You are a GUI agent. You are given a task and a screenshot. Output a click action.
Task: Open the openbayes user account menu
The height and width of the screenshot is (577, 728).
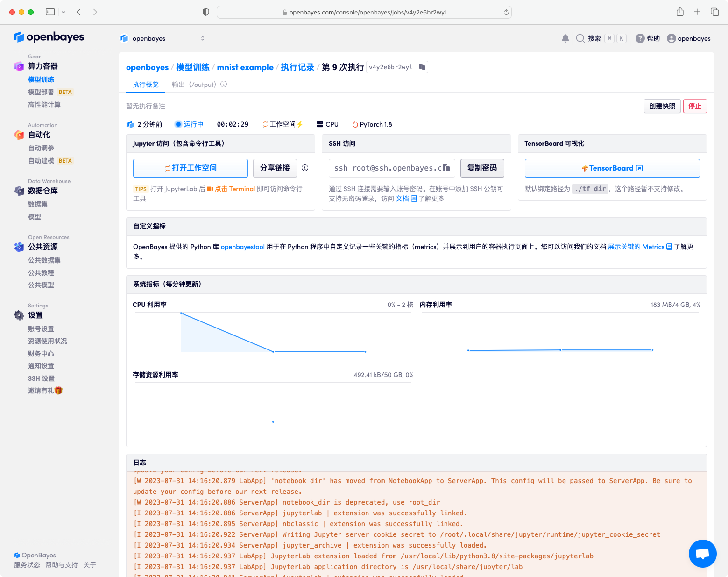point(689,38)
